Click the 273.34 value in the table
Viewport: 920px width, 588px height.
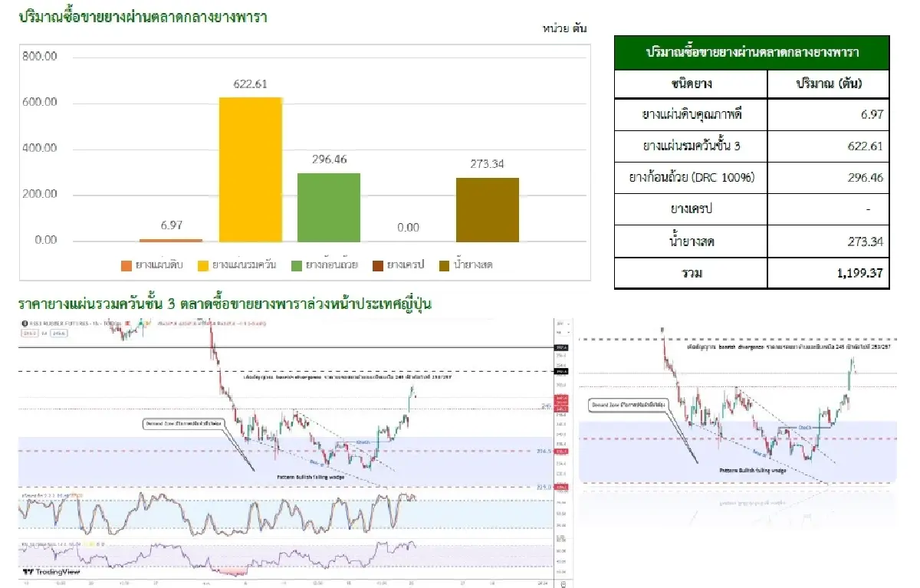[865, 241]
